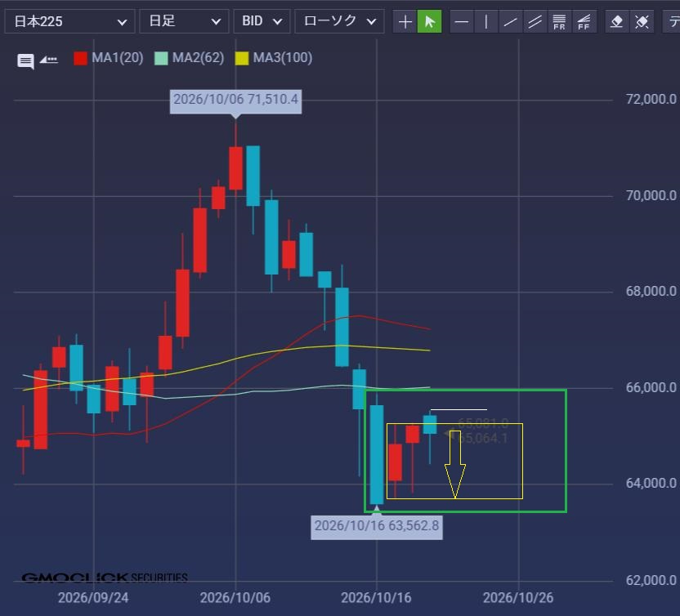The height and width of the screenshot is (616, 680).
Task: Click the 2026/10/16 date axis label
Action: (x=376, y=598)
